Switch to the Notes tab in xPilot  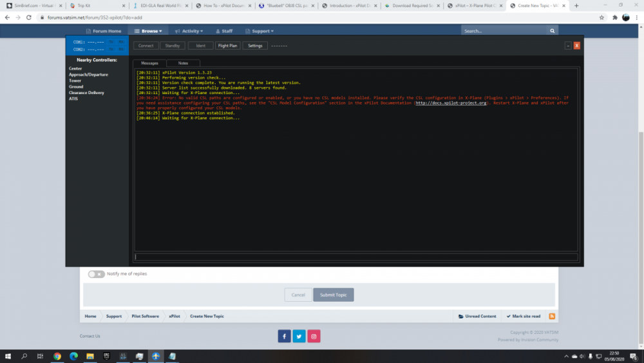point(183,63)
